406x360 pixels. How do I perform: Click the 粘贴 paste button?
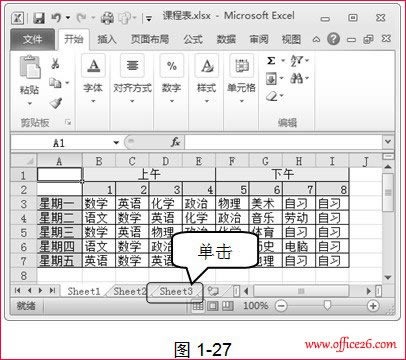click(29, 80)
